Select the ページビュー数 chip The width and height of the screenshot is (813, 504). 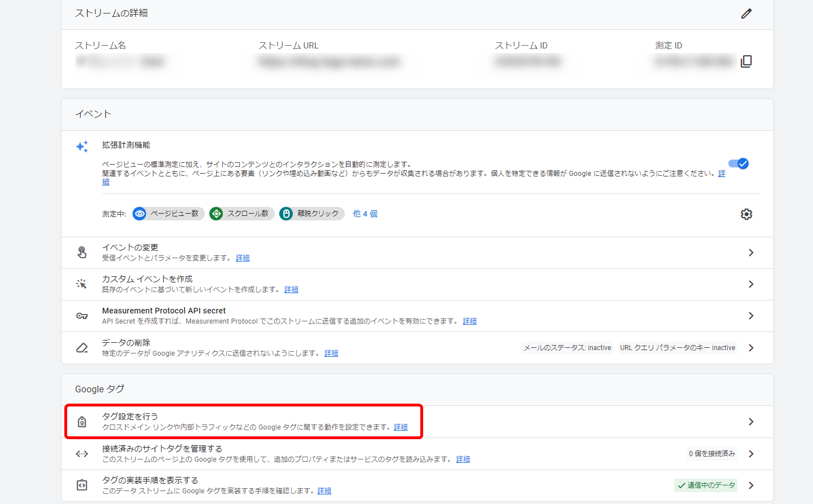click(x=168, y=214)
